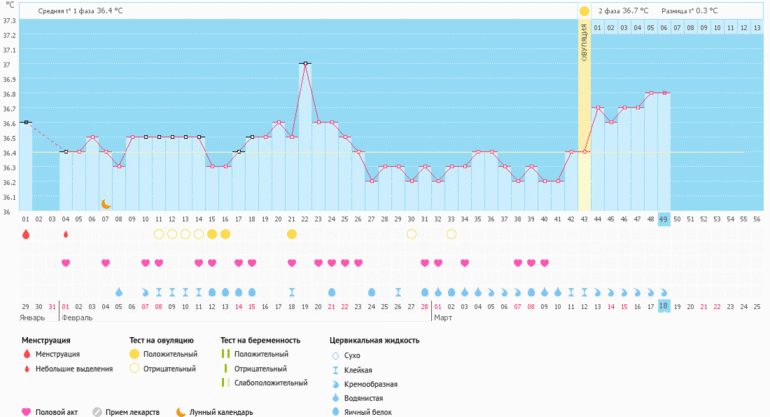Click the cervical fluid icon for 18 February
Viewport: 770px width, 417px height.
click(x=292, y=292)
